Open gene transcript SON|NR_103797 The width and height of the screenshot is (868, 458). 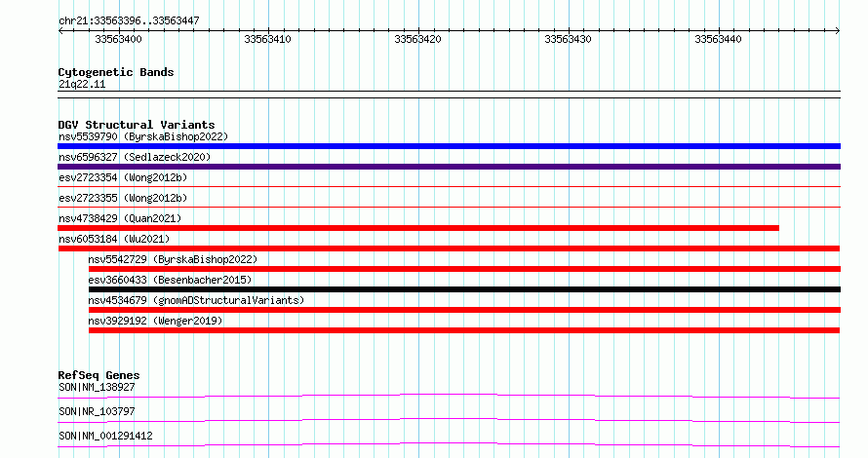97,411
